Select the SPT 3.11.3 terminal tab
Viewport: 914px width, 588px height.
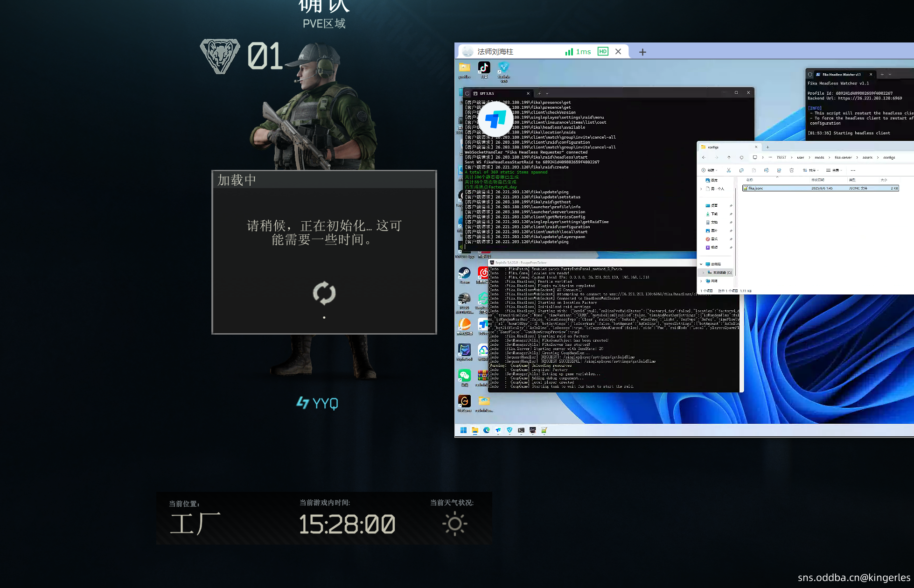pyautogui.click(x=502, y=93)
